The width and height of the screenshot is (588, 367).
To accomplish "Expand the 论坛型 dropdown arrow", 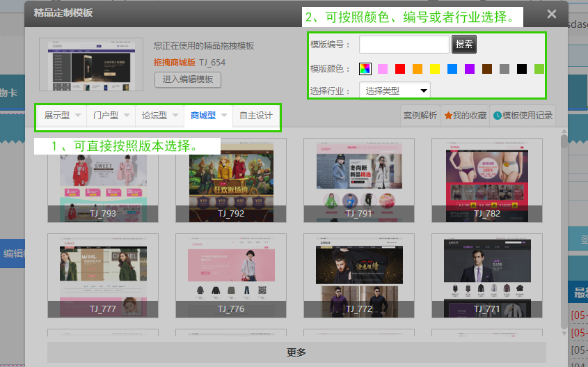I will (175, 116).
